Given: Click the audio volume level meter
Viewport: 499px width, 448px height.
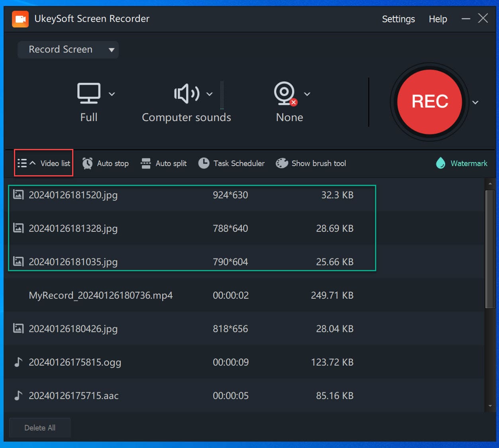Looking at the screenshot, I should 222,95.
